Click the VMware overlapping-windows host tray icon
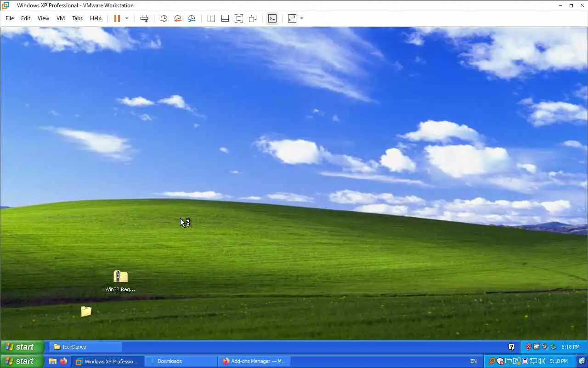 [509, 361]
